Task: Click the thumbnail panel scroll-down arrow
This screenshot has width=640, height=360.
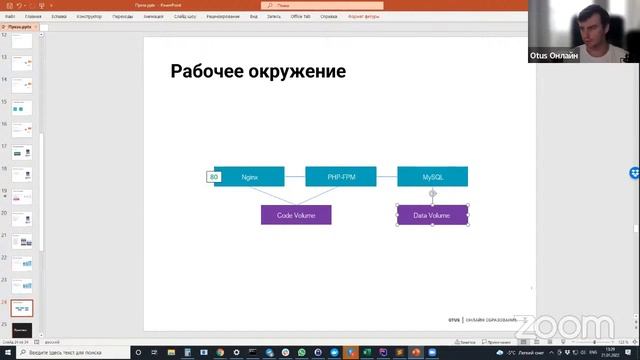Action: click(x=41, y=335)
